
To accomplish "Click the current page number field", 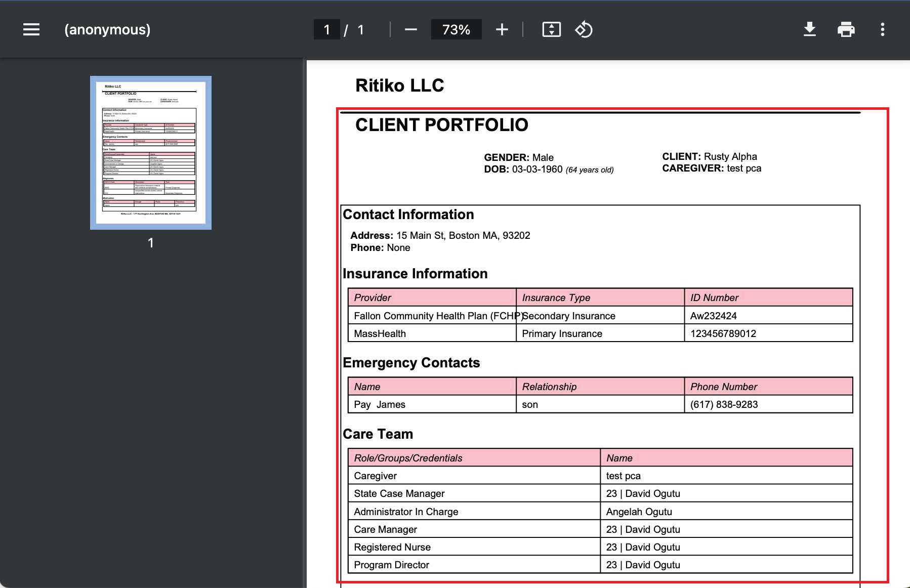I will 327,30.
